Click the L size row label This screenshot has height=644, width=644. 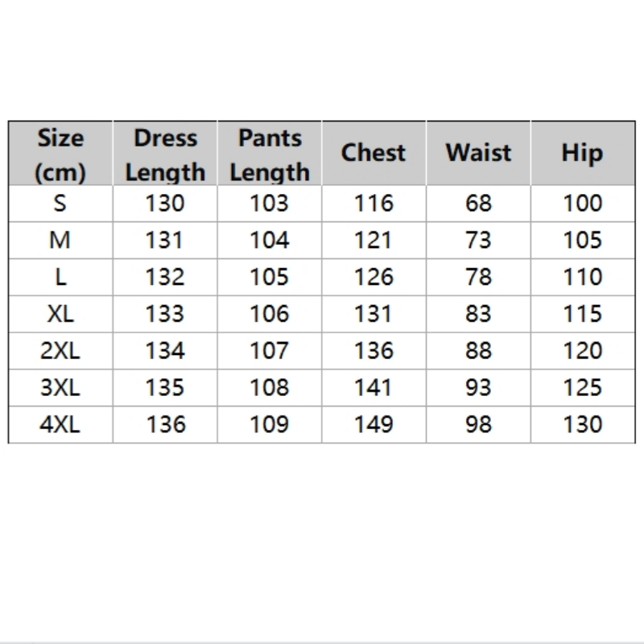coord(60,277)
